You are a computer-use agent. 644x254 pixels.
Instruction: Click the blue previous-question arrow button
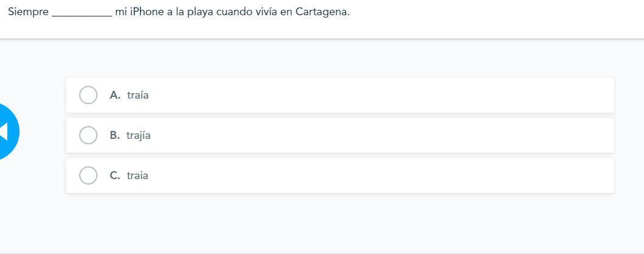(6, 132)
